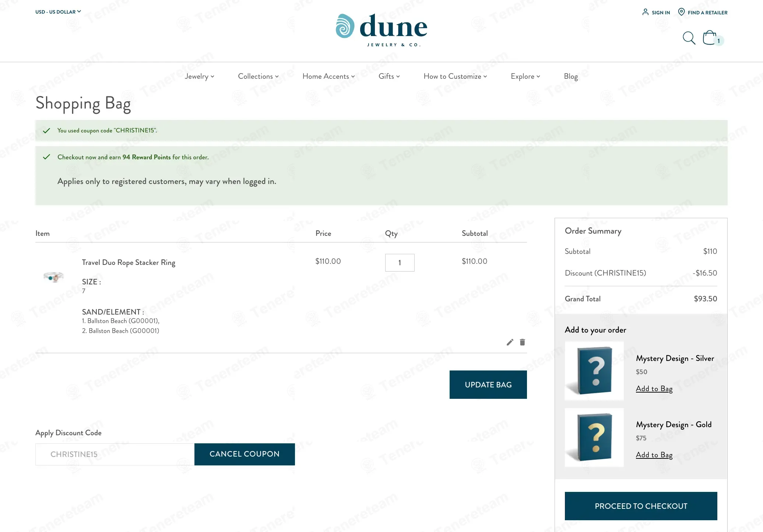Click the Sign In person icon
Image resolution: width=763 pixels, height=532 pixels.
click(x=645, y=12)
